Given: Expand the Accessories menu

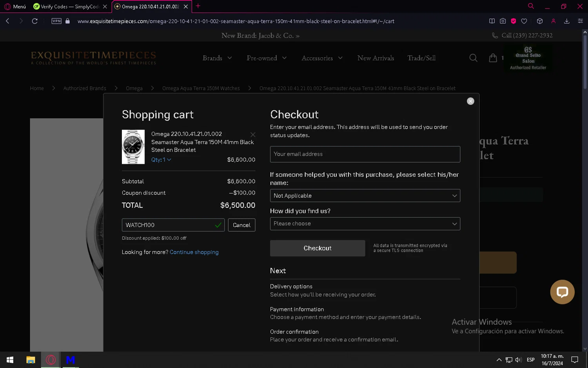Looking at the screenshot, I should point(322,58).
